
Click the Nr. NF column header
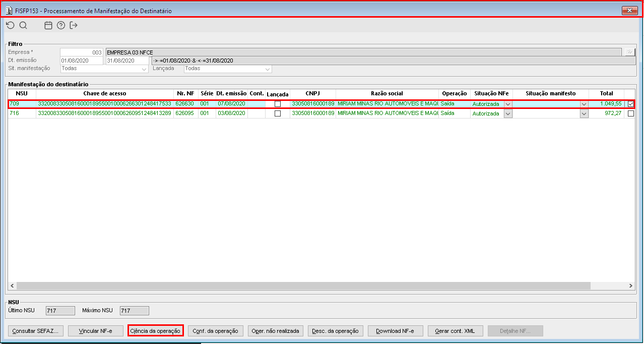pyautogui.click(x=186, y=94)
